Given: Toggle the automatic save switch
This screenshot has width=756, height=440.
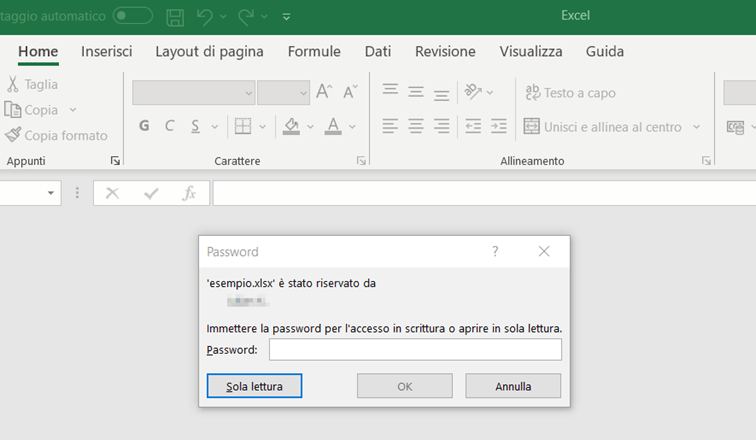Looking at the screenshot, I should tap(133, 16).
